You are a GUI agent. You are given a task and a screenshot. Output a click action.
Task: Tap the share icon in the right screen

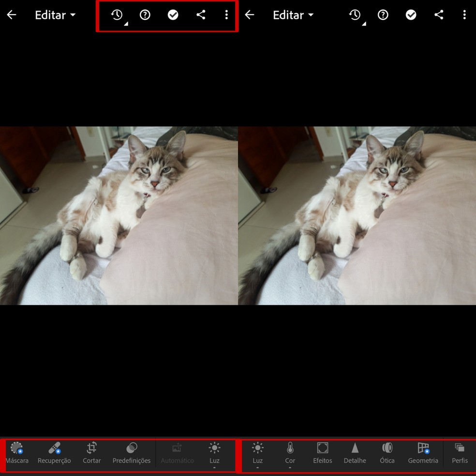click(x=439, y=15)
